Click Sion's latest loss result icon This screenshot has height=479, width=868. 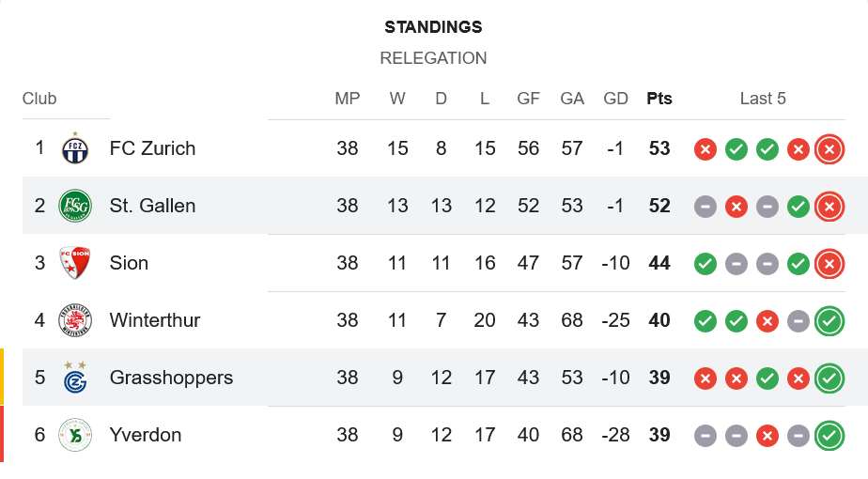829,263
